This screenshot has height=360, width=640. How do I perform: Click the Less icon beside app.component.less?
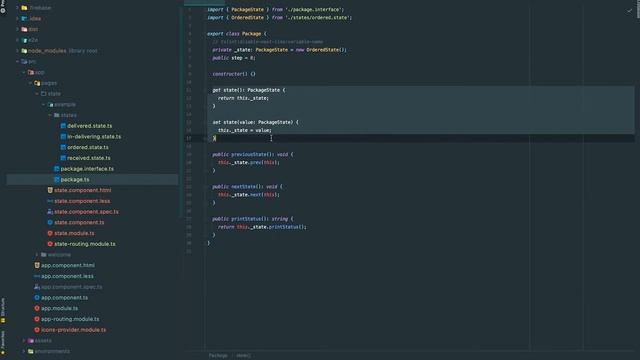(37, 276)
